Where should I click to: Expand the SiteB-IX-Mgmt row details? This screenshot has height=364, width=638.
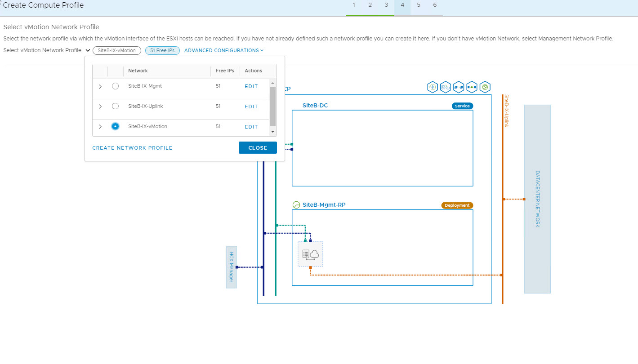click(100, 87)
